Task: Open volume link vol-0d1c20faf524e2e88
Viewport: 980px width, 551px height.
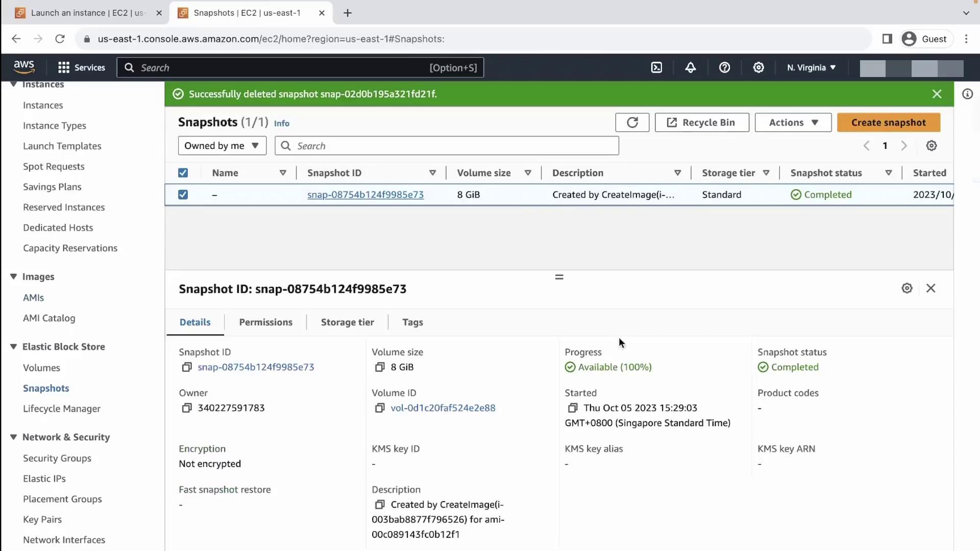Action: point(443,408)
